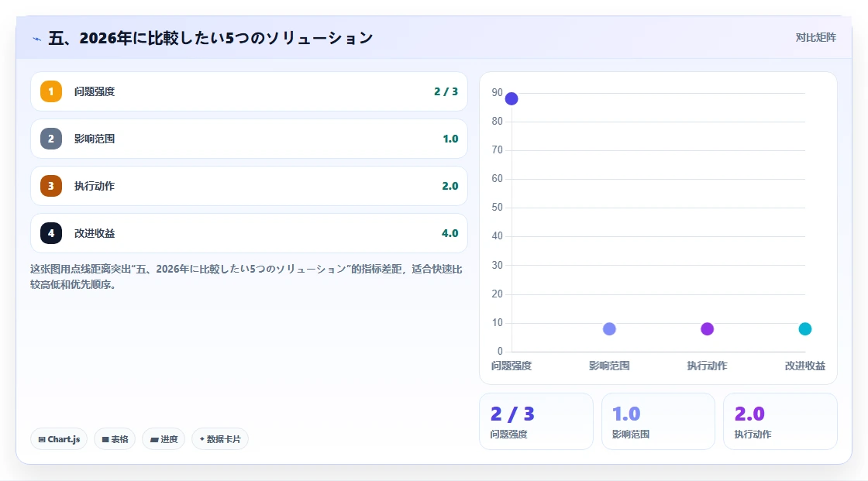Click the 数据卡片 tag

[x=220, y=439]
